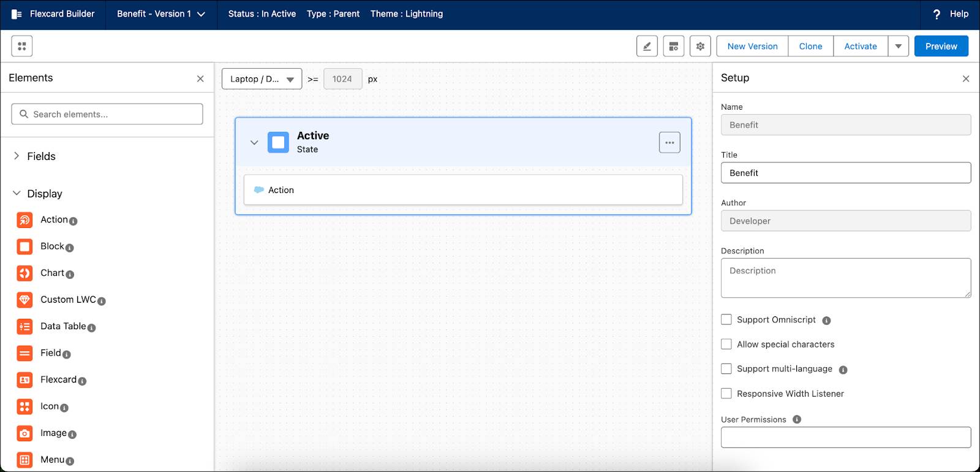This screenshot has width=980, height=472.
Task: Click the info icon beside Data Table
Action: point(92,328)
